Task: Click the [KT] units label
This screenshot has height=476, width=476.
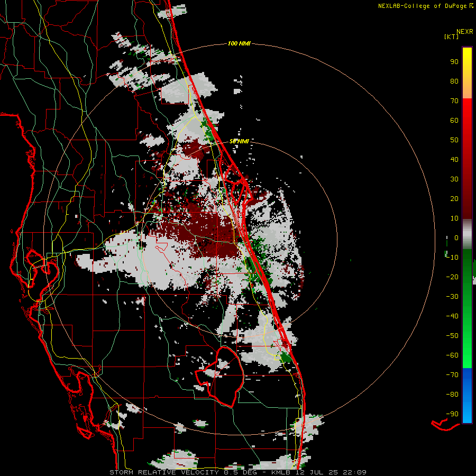Action: [451, 36]
